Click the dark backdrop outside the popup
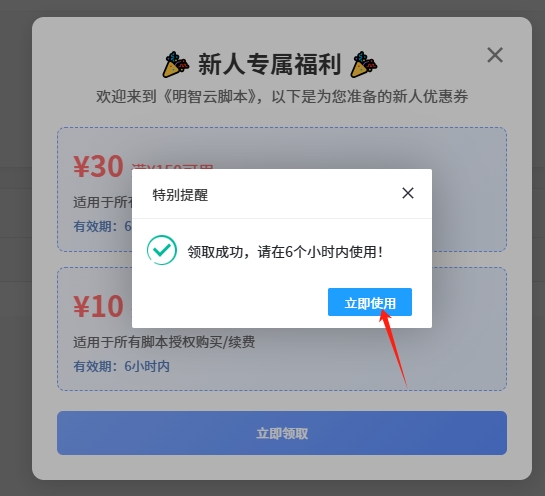 [x=16, y=243]
